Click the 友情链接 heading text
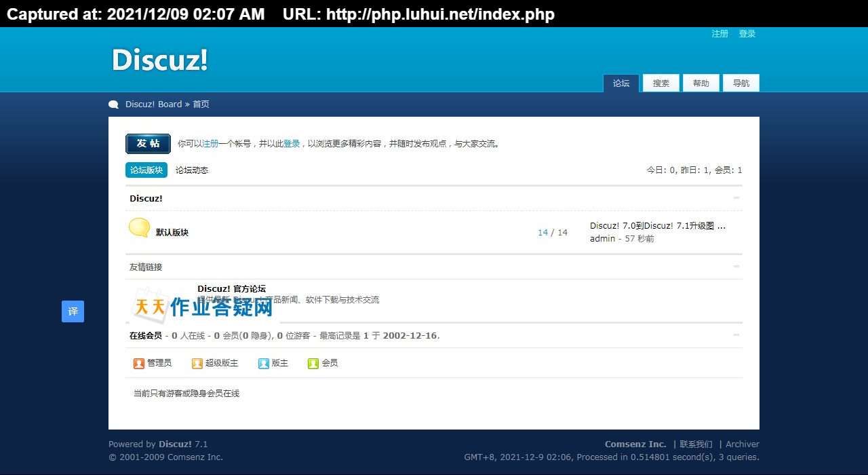 point(146,267)
